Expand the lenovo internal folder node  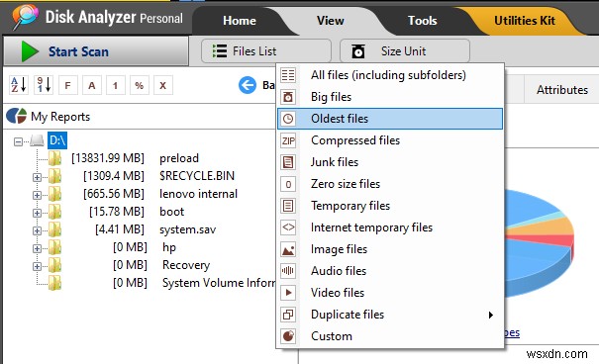tap(37, 195)
